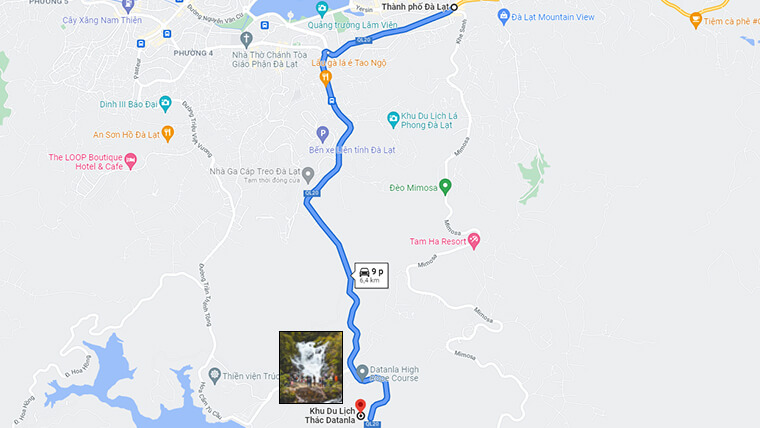
Task: Select The LOOP Boutique Hotel pin
Action: click(130, 161)
